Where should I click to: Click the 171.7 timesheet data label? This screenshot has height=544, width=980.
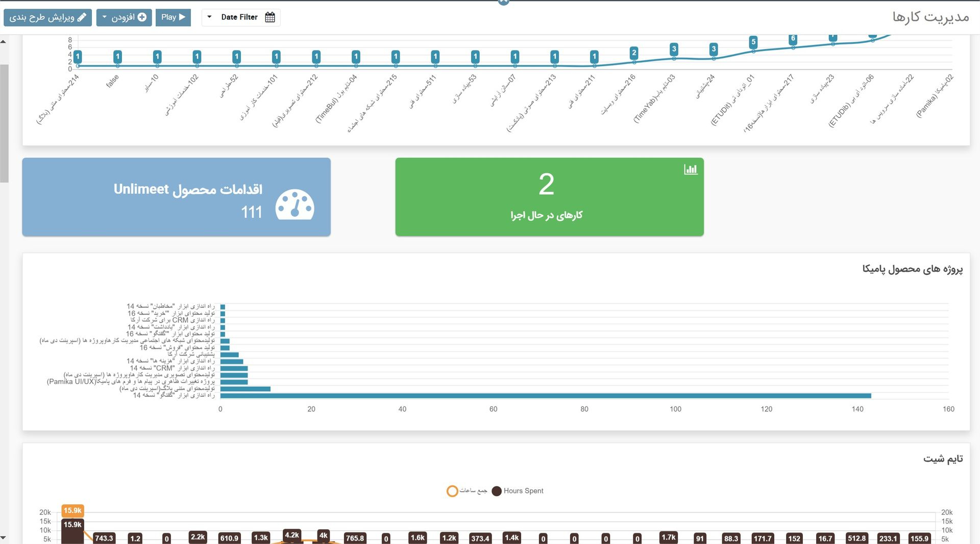coord(763,538)
